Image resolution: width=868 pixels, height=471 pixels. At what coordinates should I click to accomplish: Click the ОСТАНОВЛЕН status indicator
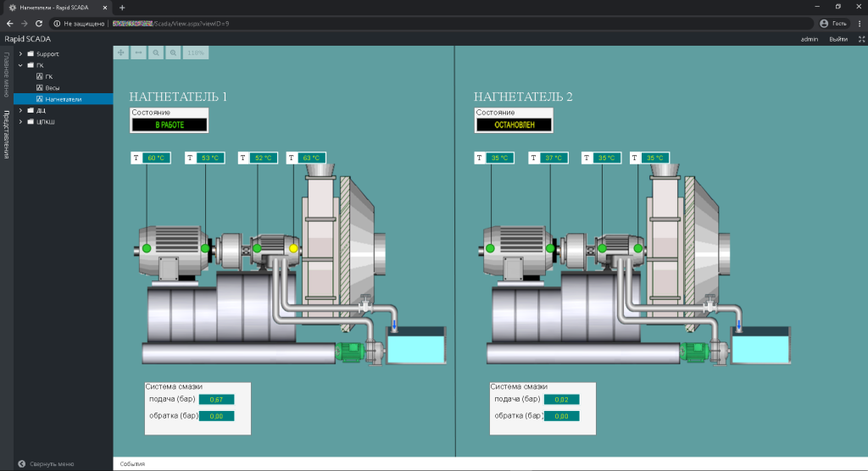click(x=514, y=125)
